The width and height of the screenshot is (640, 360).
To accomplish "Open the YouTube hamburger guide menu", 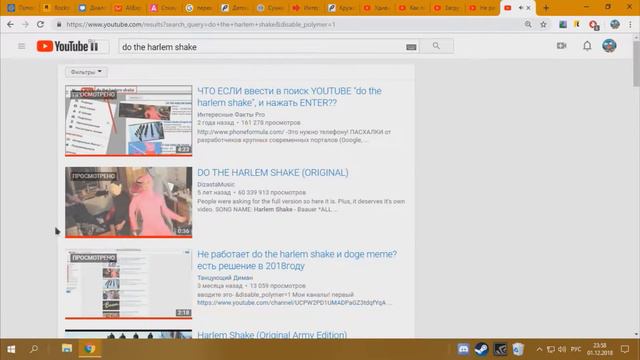I will point(22,47).
